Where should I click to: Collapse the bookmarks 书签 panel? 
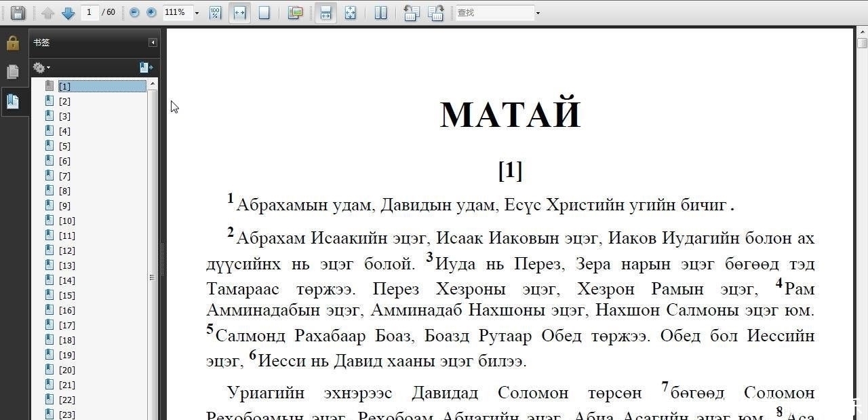pos(153,42)
